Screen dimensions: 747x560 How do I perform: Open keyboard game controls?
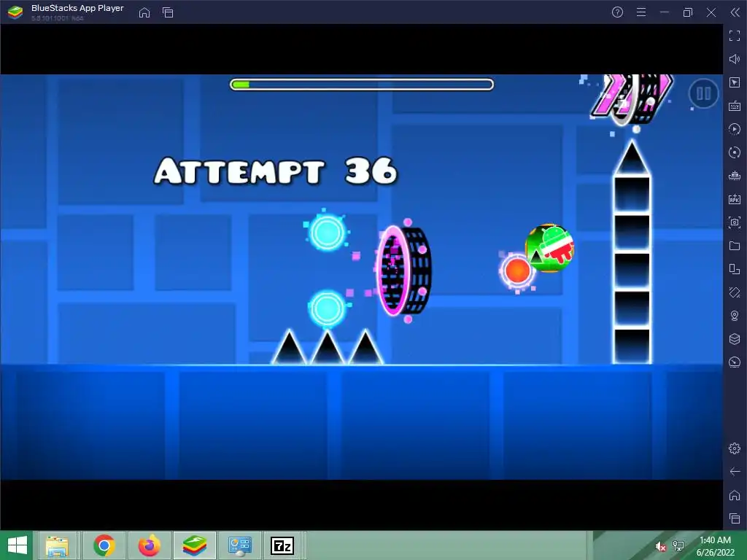[x=735, y=106]
